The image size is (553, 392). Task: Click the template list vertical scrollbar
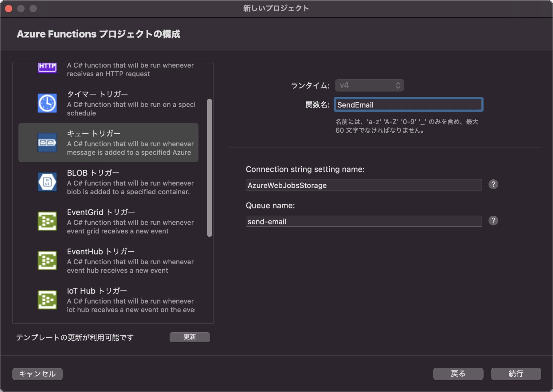click(210, 168)
